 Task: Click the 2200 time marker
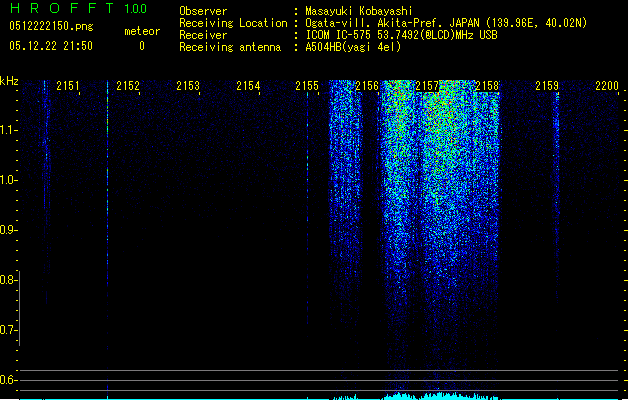pyautogui.click(x=607, y=86)
